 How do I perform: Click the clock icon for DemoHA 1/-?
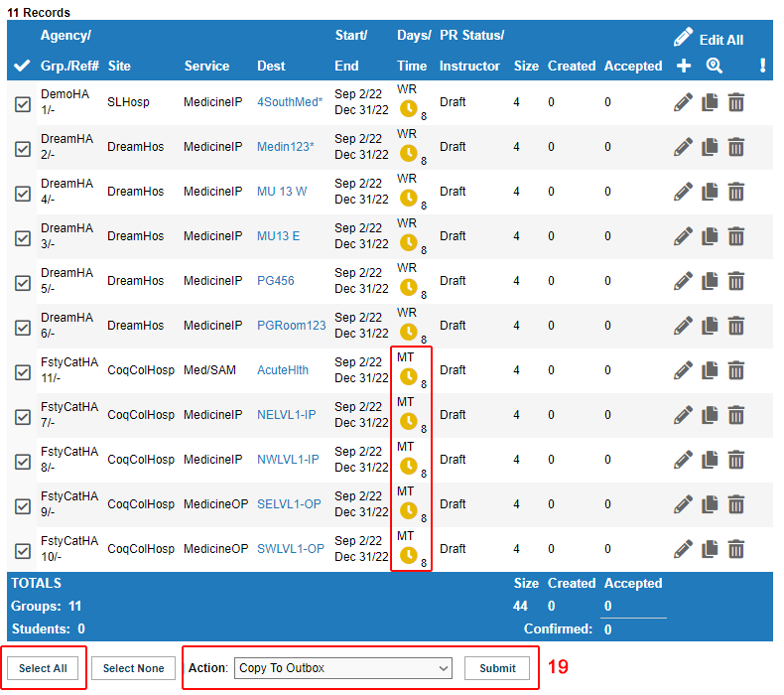pyautogui.click(x=409, y=108)
